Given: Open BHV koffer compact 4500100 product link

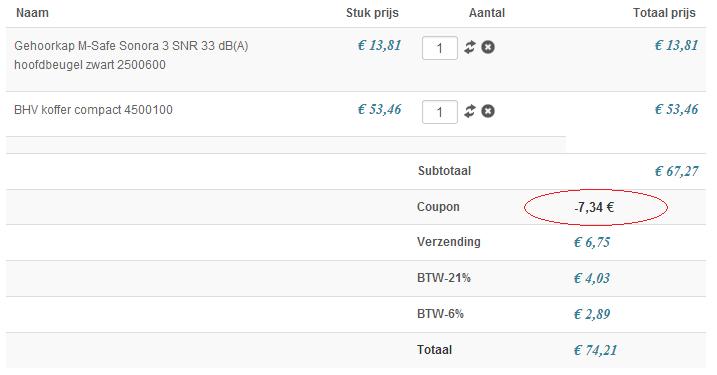Looking at the screenshot, I should coord(93,110).
